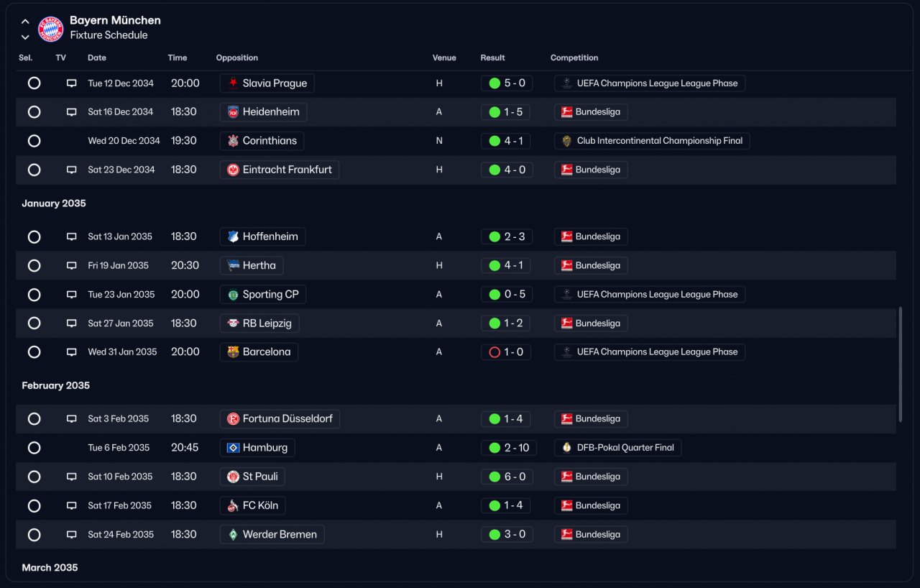
Task: Sort fixtures by Date column header
Action: pos(97,58)
